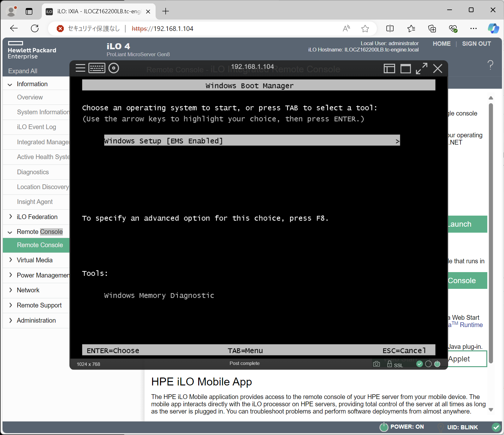Collapse the Information section
The height and width of the screenshot is (435, 504).
click(x=10, y=84)
